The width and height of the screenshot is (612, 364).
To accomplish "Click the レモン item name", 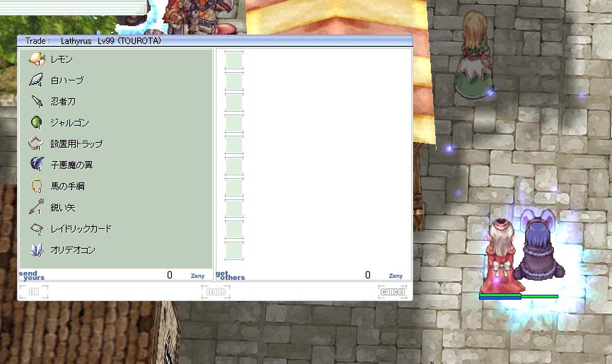I will click(62, 59).
